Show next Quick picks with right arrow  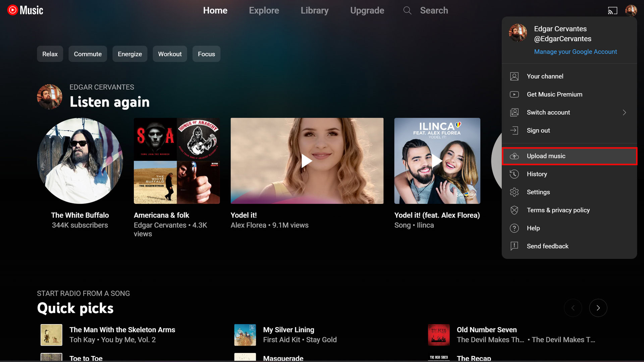(598, 308)
